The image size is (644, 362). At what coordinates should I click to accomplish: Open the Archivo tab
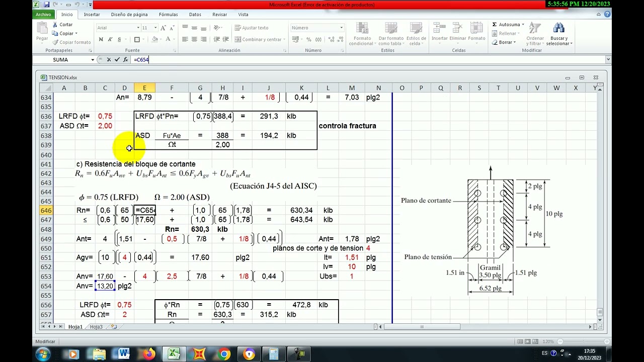43,15
